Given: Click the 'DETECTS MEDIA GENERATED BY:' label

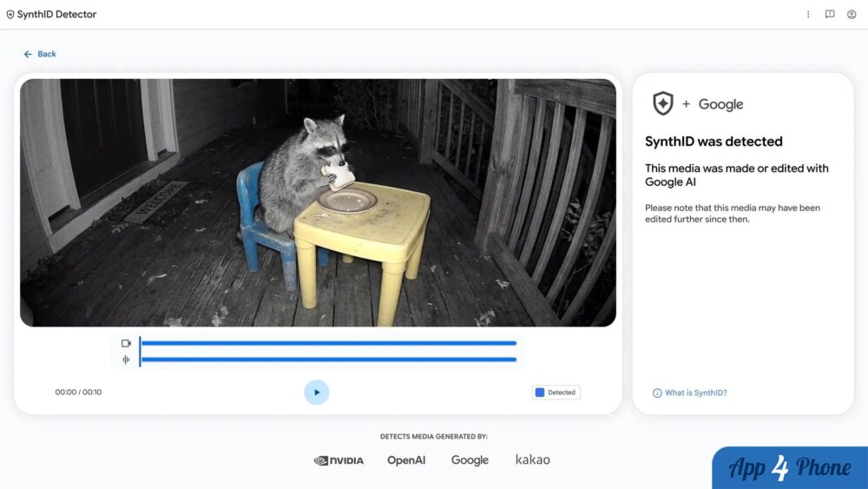Looking at the screenshot, I should point(433,436).
